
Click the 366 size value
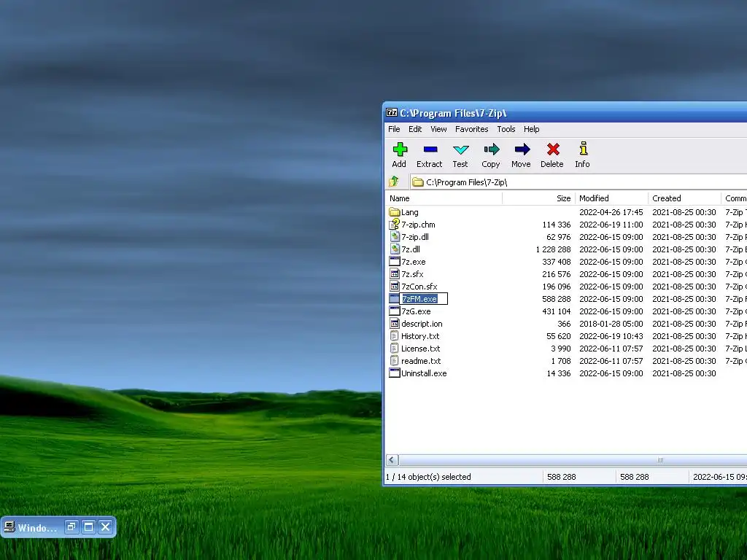[x=564, y=323]
